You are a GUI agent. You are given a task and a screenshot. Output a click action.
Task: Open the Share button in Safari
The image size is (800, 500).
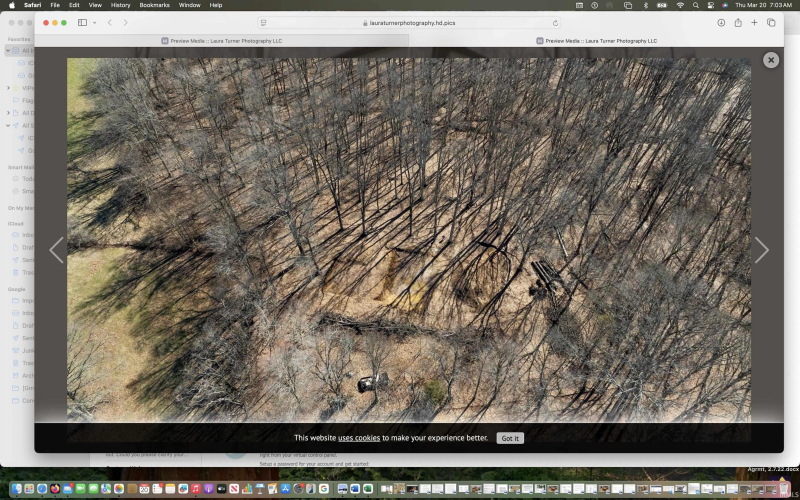[x=738, y=22]
